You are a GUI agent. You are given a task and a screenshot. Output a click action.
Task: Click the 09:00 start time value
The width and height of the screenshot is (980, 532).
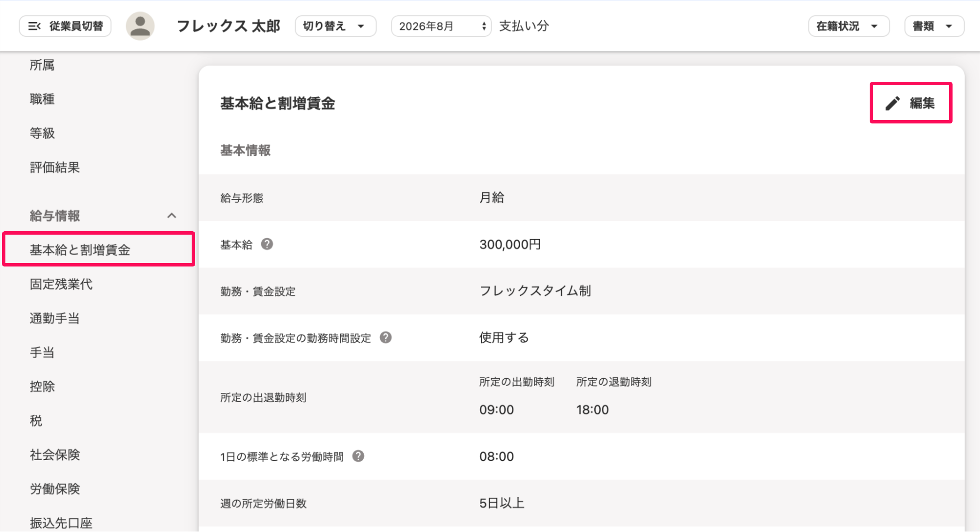tap(497, 410)
